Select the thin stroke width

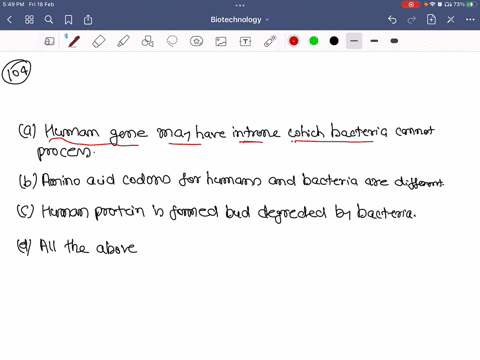pos(354,41)
